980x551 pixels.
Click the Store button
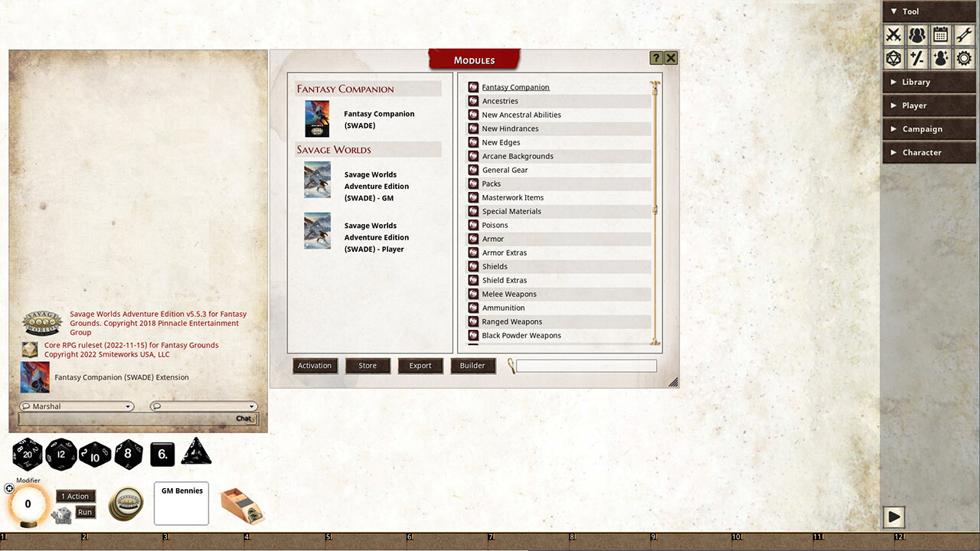[367, 366]
